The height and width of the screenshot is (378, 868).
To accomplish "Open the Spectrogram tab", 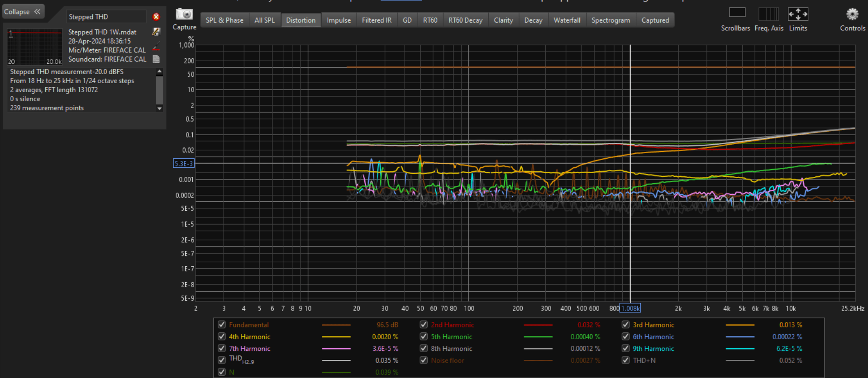I will point(610,20).
